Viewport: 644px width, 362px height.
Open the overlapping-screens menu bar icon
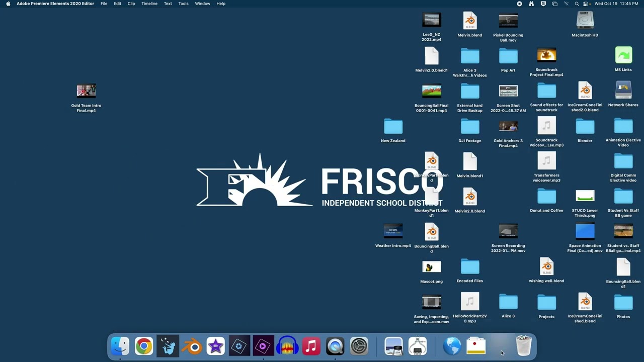554,4
